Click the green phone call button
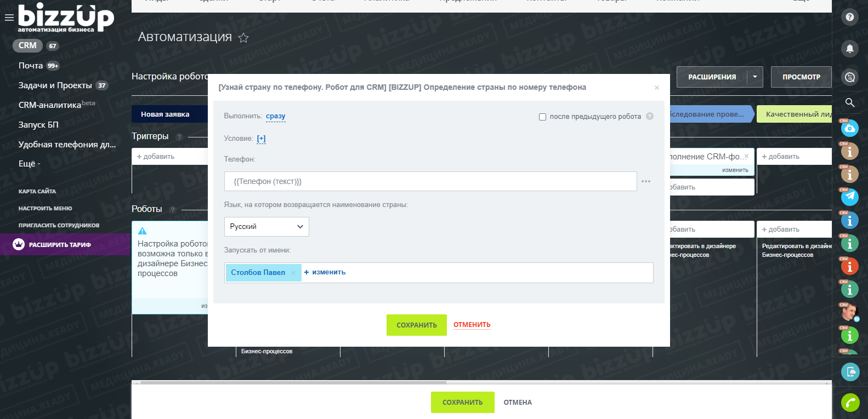 tap(849, 403)
